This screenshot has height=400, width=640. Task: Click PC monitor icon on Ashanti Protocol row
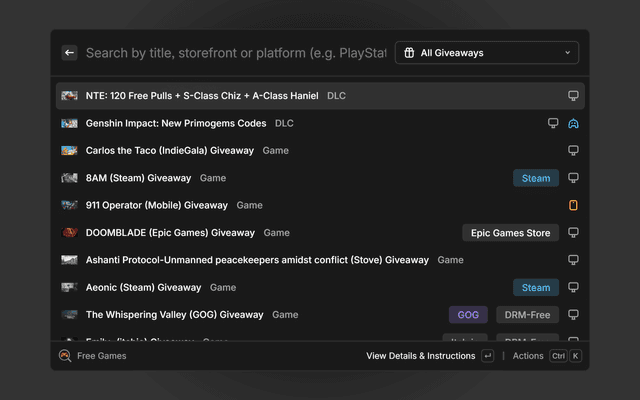click(573, 260)
